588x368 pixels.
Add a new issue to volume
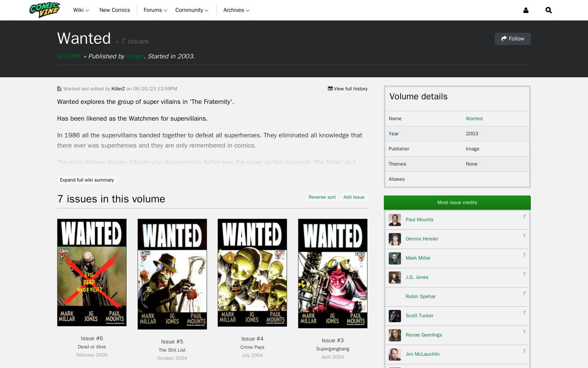click(x=354, y=197)
